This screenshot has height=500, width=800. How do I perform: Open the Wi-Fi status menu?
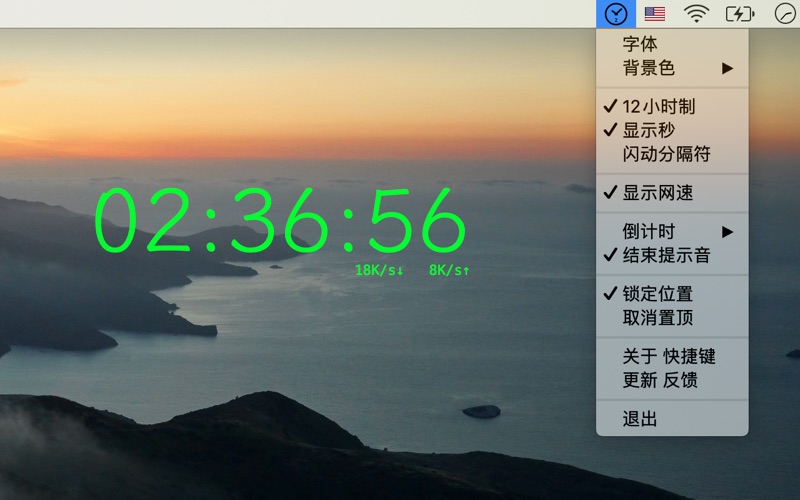click(x=696, y=14)
